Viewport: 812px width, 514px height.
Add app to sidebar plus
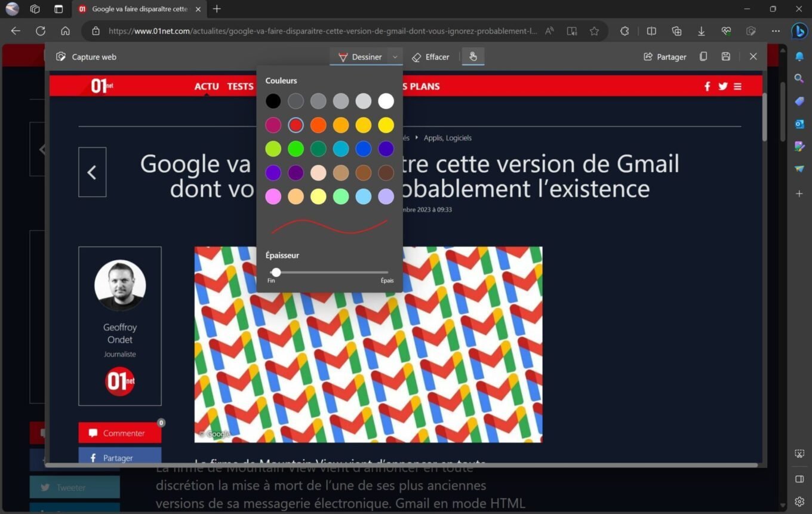799,193
